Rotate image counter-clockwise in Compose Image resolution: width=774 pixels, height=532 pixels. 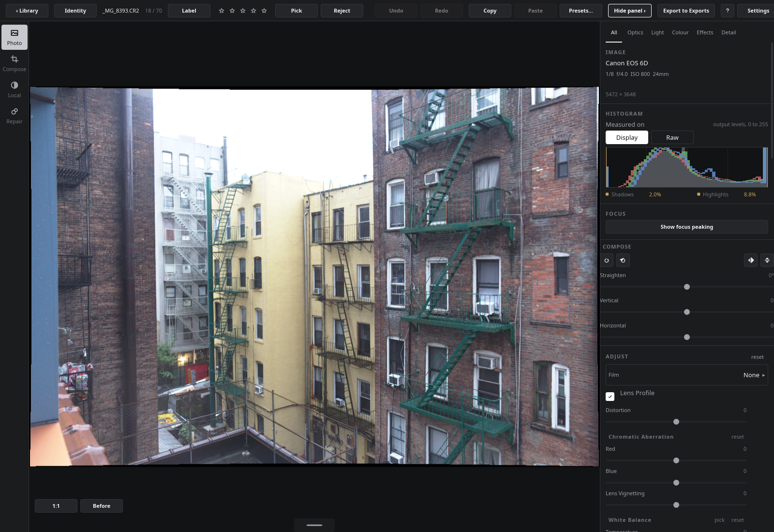623,260
